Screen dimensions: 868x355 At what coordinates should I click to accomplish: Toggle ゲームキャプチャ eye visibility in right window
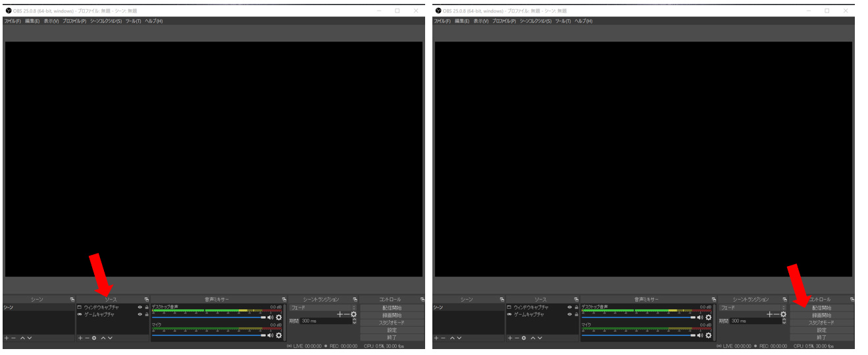tap(569, 315)
